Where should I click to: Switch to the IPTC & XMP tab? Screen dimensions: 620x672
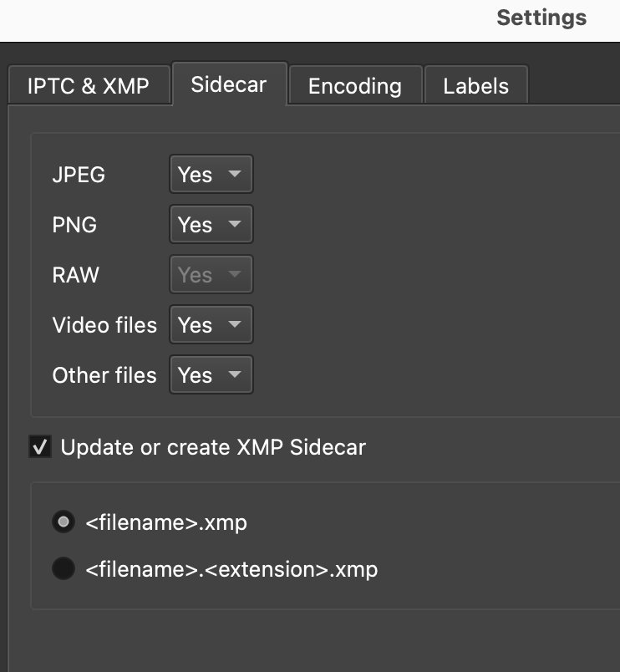tap(88, 86)
